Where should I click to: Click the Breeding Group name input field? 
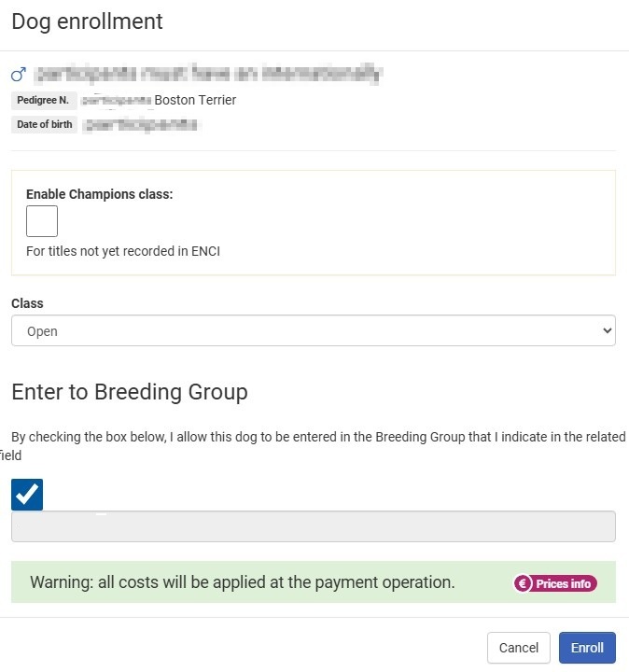(x=313, y=526)
